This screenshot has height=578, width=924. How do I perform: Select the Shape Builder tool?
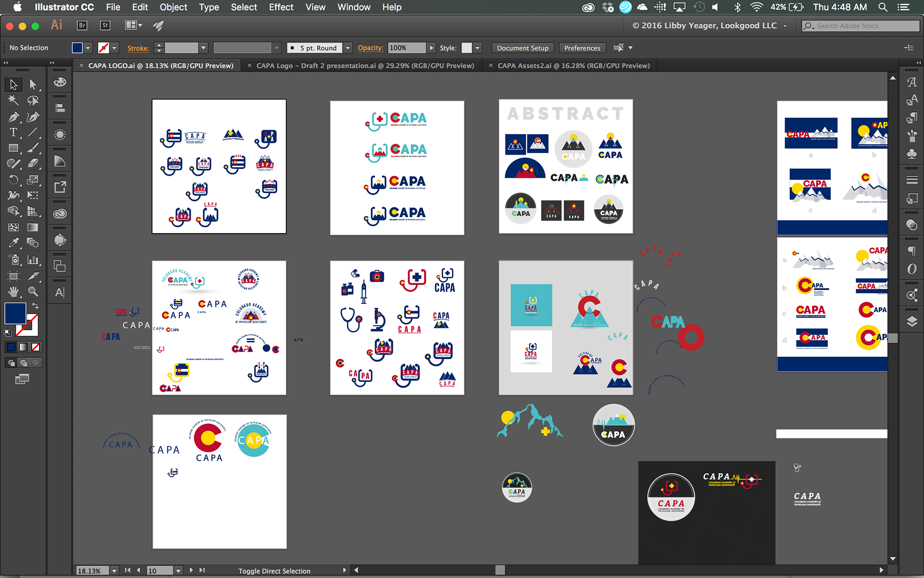(x=13, y=211)
